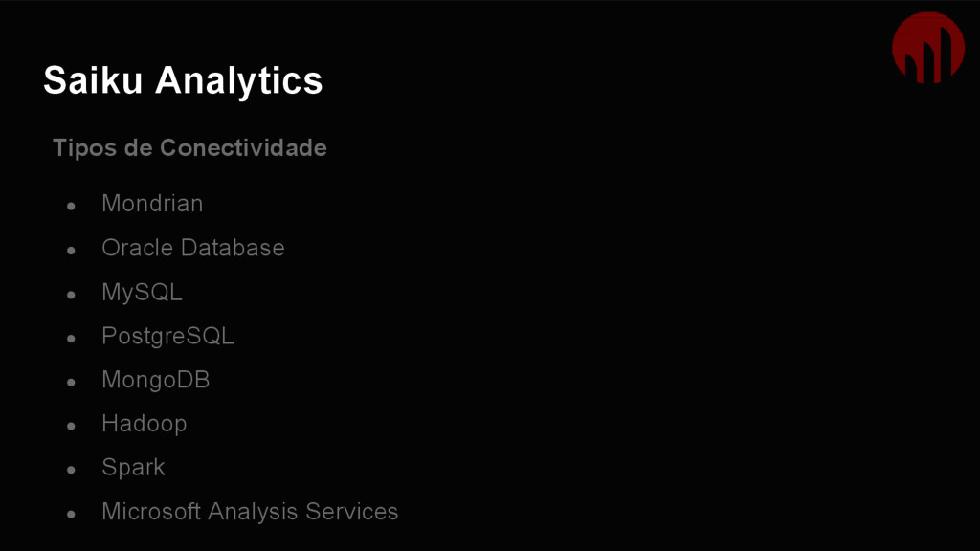Click the Saiku Analytics title
Viewport: 980px width, 551px height.
point(183,80)
